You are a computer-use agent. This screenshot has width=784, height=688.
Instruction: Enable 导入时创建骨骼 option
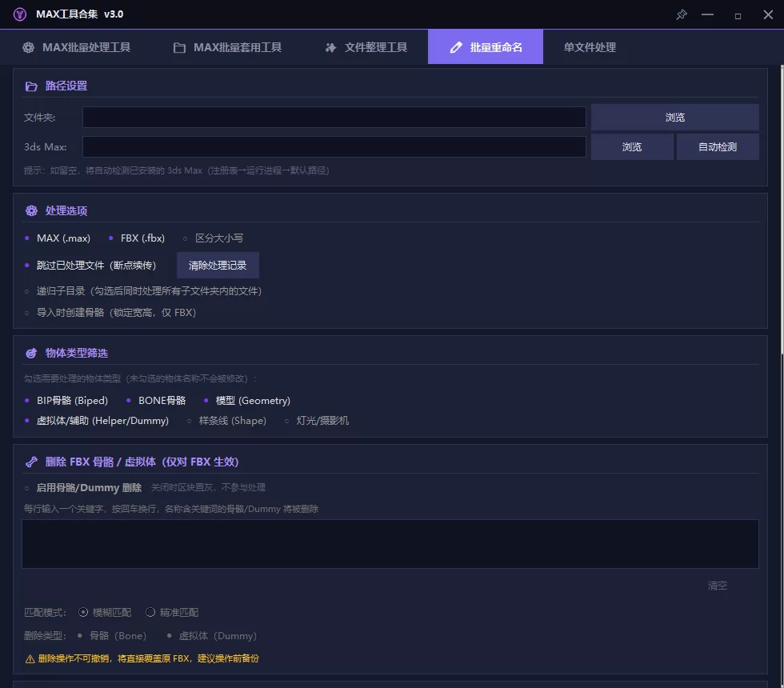[x=110, y=313]
